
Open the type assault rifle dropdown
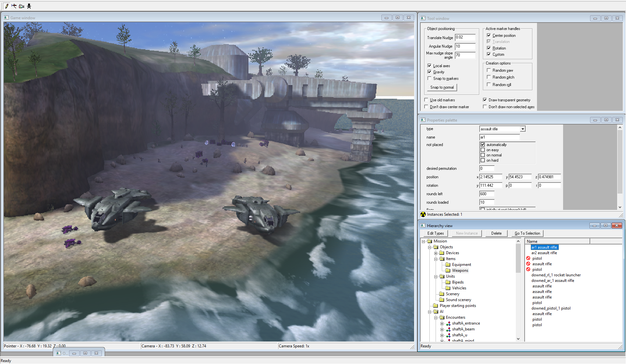pyautogui.click(x=523, y=129)
